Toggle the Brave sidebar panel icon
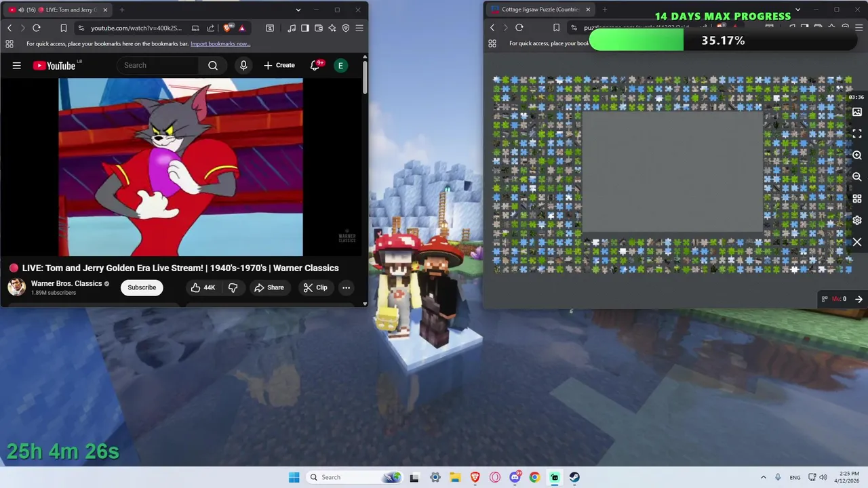The width and height of the screenshot is (868, 488). (x=305, y=28)
